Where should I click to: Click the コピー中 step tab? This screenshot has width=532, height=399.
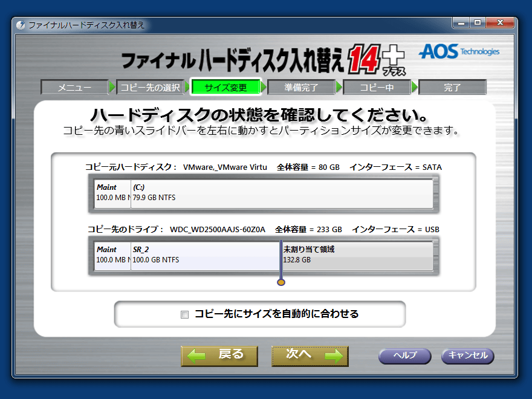(377, 88)
